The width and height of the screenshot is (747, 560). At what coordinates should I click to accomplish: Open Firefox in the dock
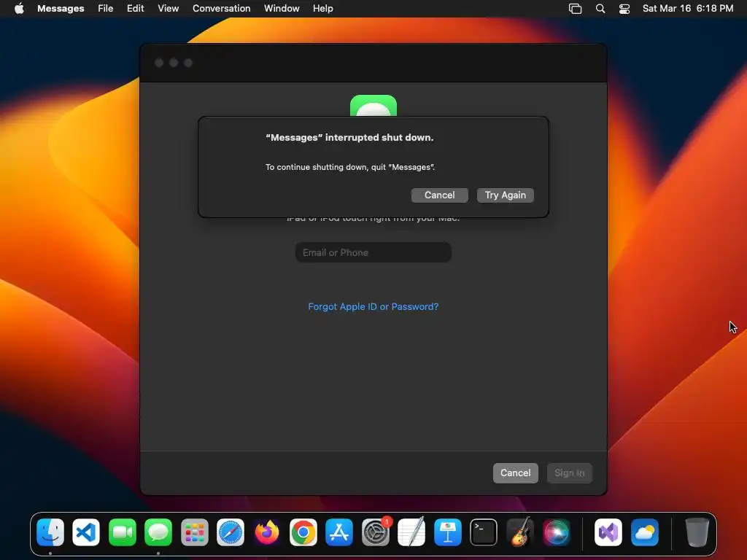pos(267,532)
